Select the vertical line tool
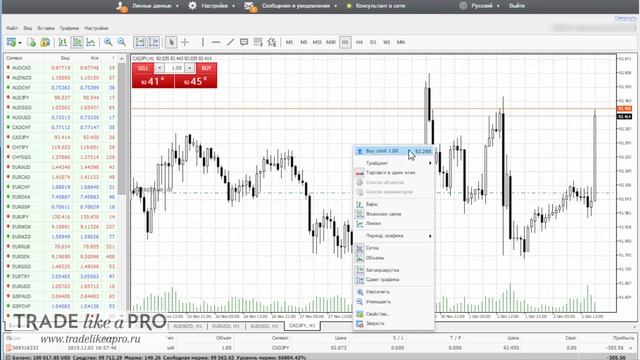The width and height of the screenshot is (640, 360). pos(202,42)
